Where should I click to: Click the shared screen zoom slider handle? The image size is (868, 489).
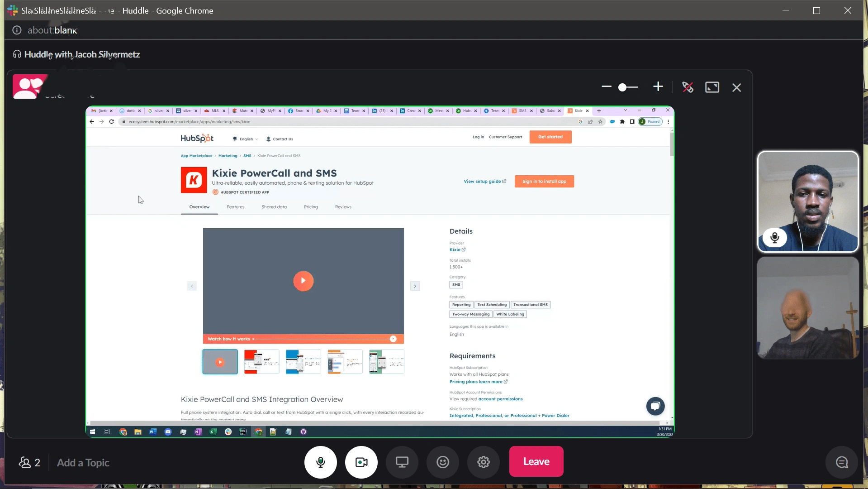[622, 87]
